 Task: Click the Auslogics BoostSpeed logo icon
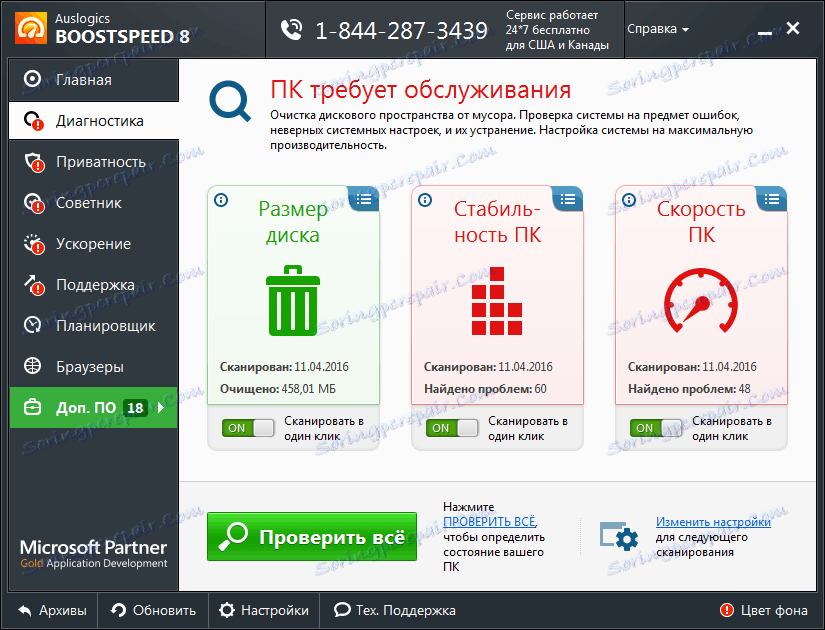(x=31, y=27)
